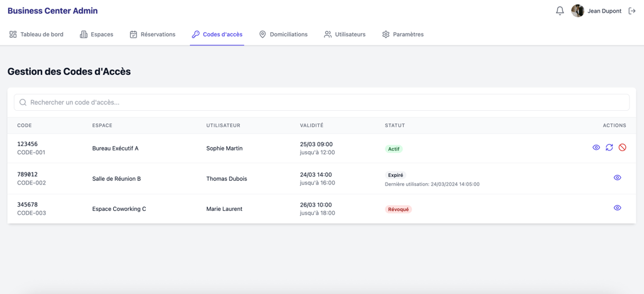Image resolution: width=644 pixels, height=294 pixels.
Task: Click user Thomas Dubois
Action: [226, 179]
